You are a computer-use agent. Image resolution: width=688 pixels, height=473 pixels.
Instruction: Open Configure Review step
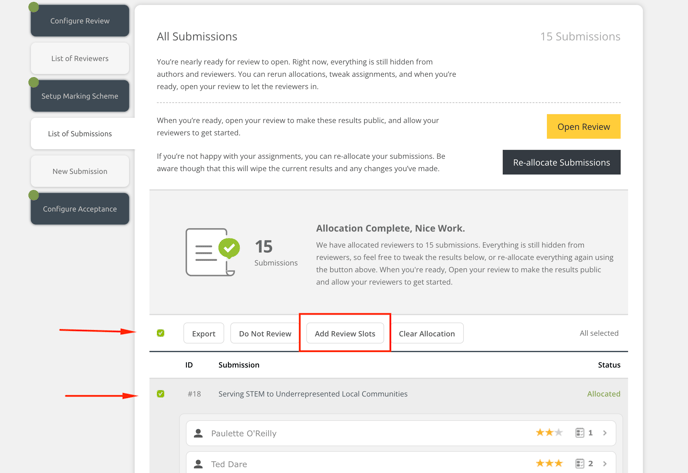pyautogui.click(x=80, y=21)
